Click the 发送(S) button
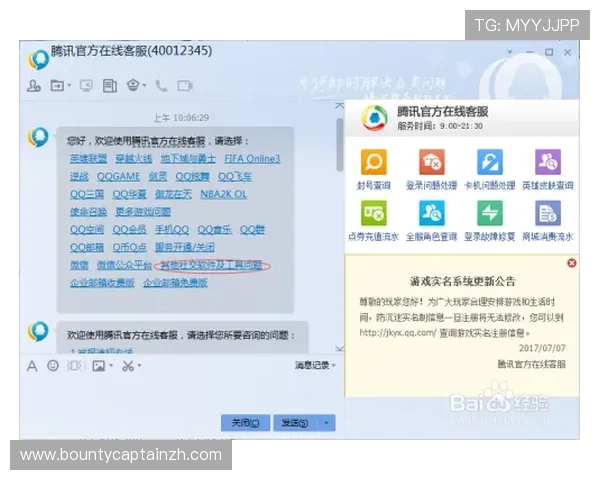The height and width of the screenshot is (480, 600). 295,423
